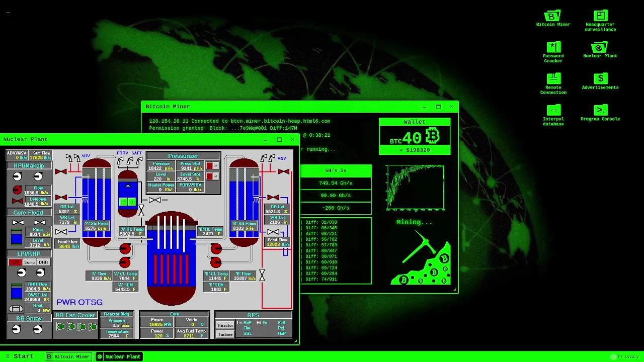The width and height of the screenshot is (644, 362).
Task: Click the Wallet BTC 40 balance panel
Action: (415, 136)
